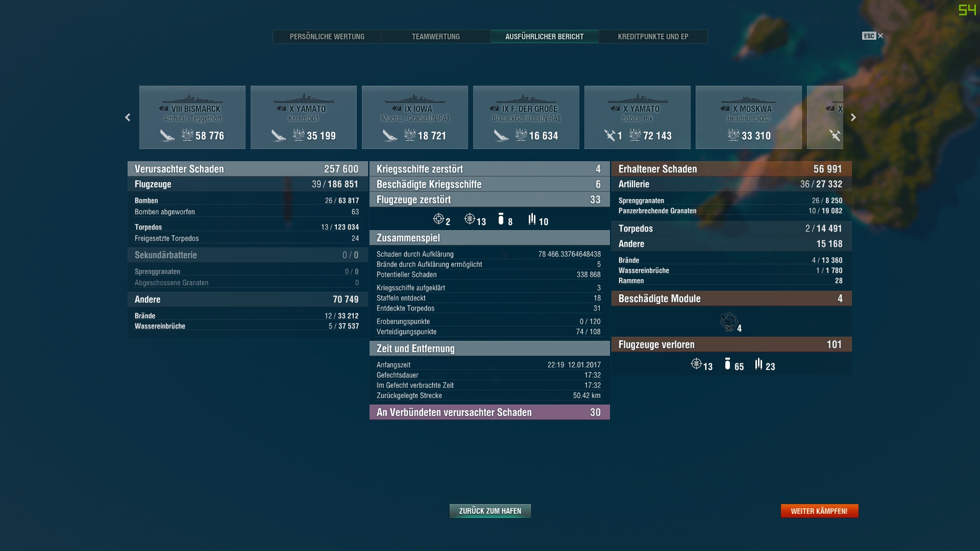Select the X Moskwa ship card

[748, 117]
